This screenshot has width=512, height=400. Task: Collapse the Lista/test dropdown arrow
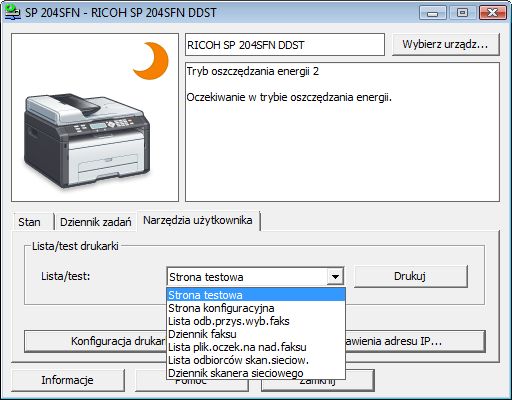[335, 276]
